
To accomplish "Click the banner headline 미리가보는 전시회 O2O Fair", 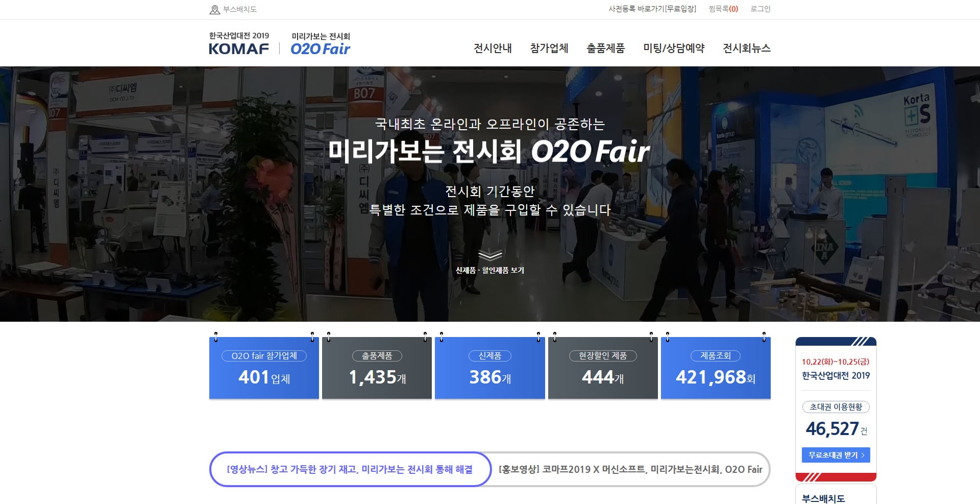I will (x=489, y=151).
